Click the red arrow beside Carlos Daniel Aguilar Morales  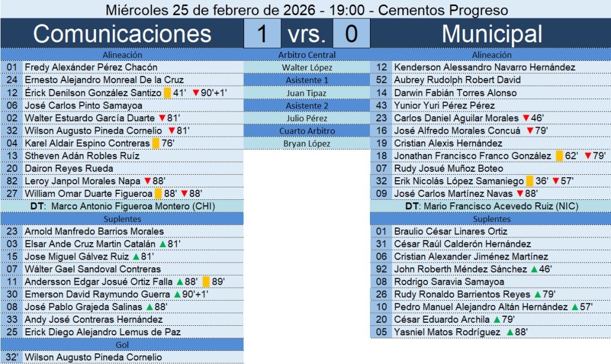point(526,118)
